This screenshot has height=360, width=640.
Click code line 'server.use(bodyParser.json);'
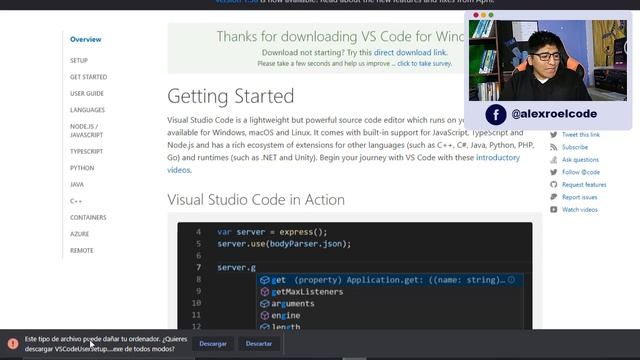click(284, 244)
